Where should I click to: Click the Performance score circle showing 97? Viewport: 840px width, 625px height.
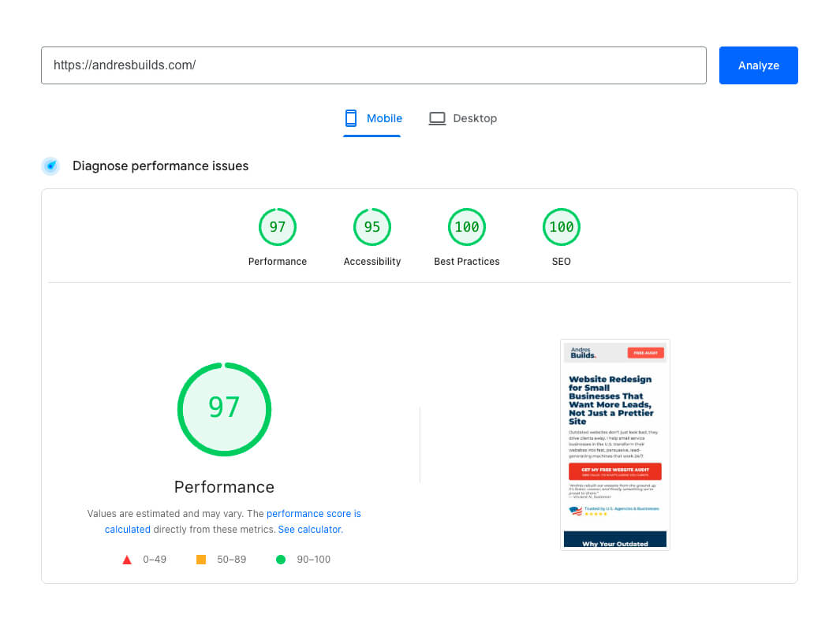click(x=277, y=226)
